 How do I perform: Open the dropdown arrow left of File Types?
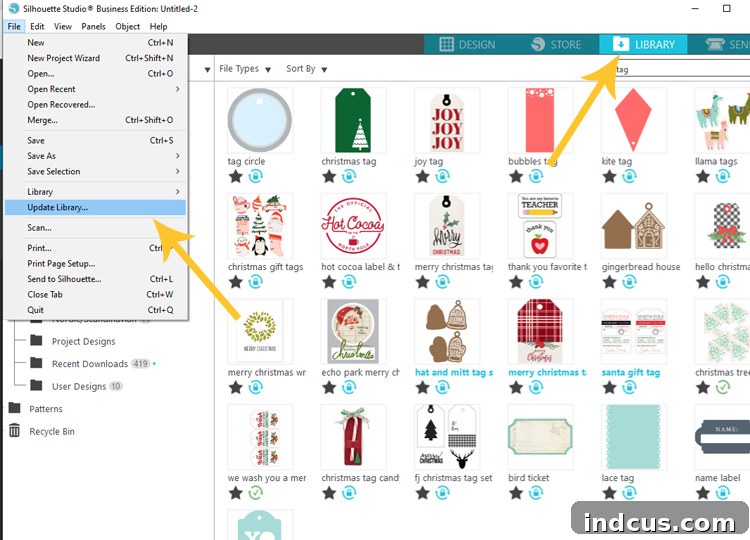click(207, 70)
